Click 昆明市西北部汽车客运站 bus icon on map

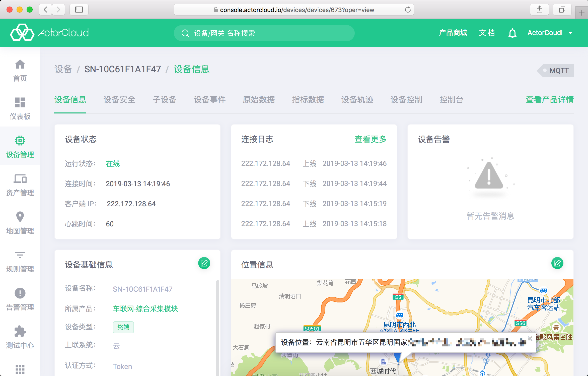coord(400,315)
